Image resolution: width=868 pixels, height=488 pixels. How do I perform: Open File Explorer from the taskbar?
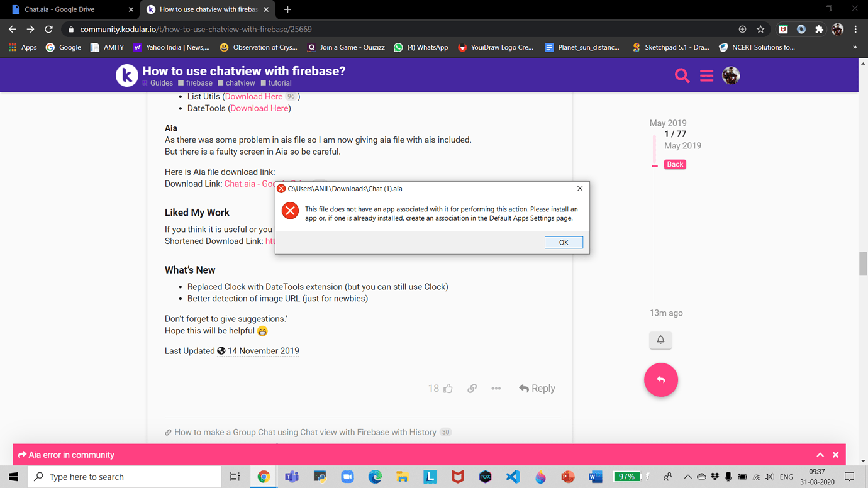[403, 477]
